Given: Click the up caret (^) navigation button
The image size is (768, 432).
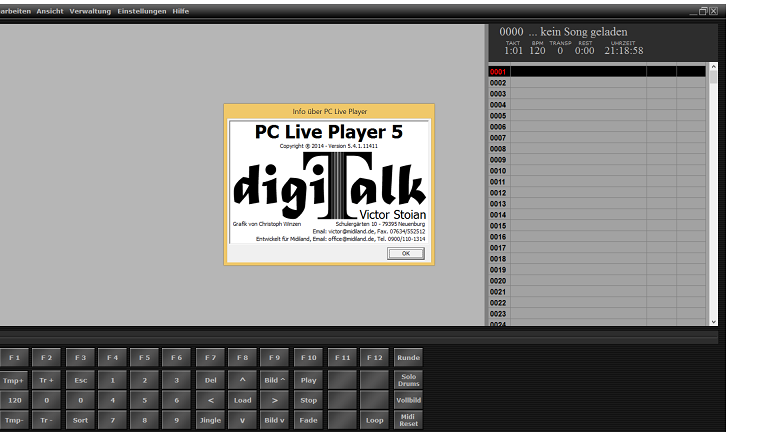Looking at the screenshot, I should coord(242,380).
